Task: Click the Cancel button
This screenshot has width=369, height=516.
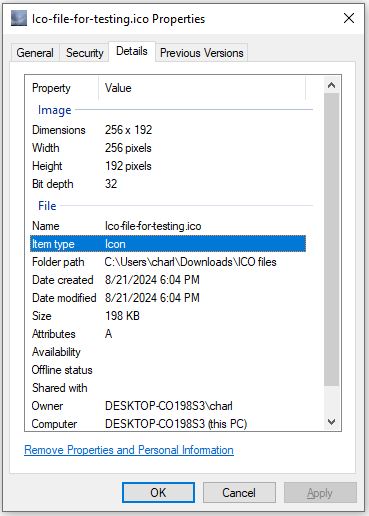Action: click(239, 492)
